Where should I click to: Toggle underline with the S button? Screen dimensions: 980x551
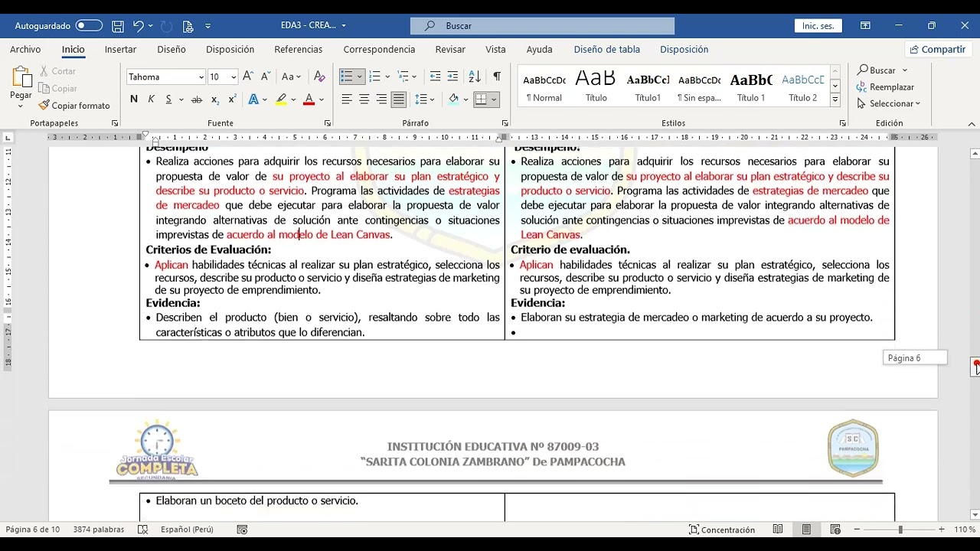(x=168, y=99)
